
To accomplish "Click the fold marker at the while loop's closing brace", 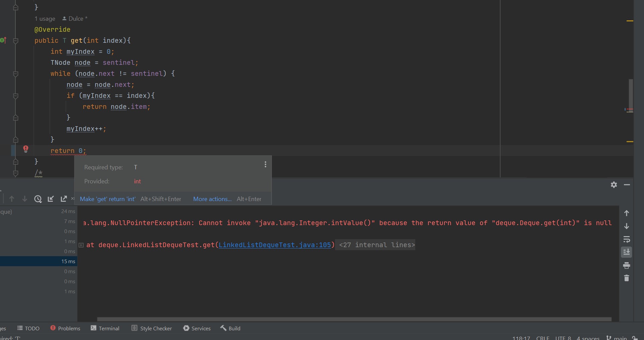I will [15, 140].
